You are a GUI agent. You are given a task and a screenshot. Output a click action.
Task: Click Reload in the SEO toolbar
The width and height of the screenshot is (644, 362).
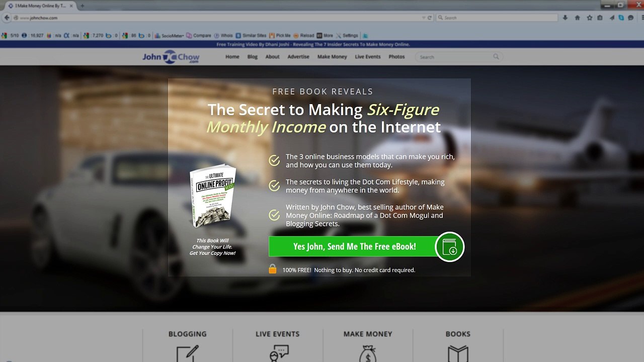click(304, 36)
